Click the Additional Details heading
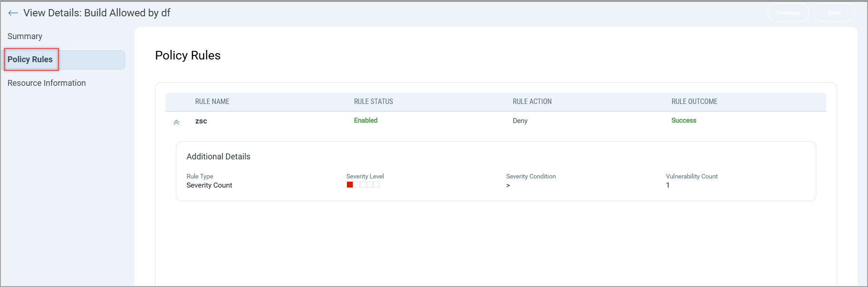This screenshot has width=868, height=287. 218,157
